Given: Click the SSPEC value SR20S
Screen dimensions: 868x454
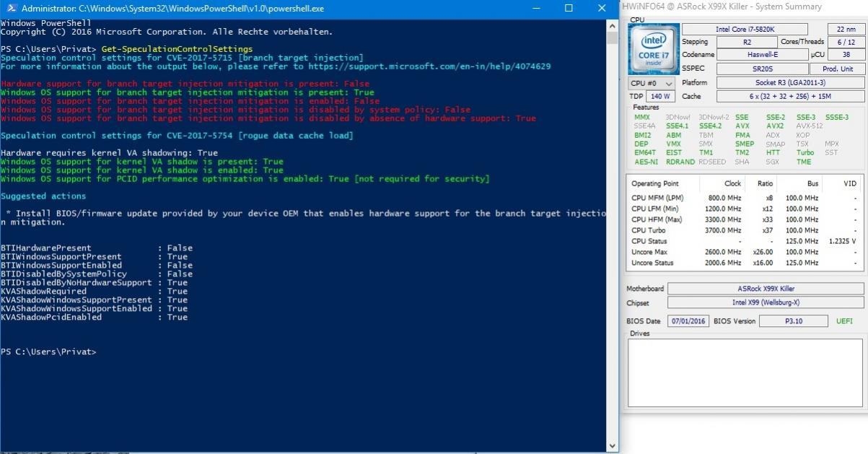Looking at the screenshot, I should click(762, 69).
